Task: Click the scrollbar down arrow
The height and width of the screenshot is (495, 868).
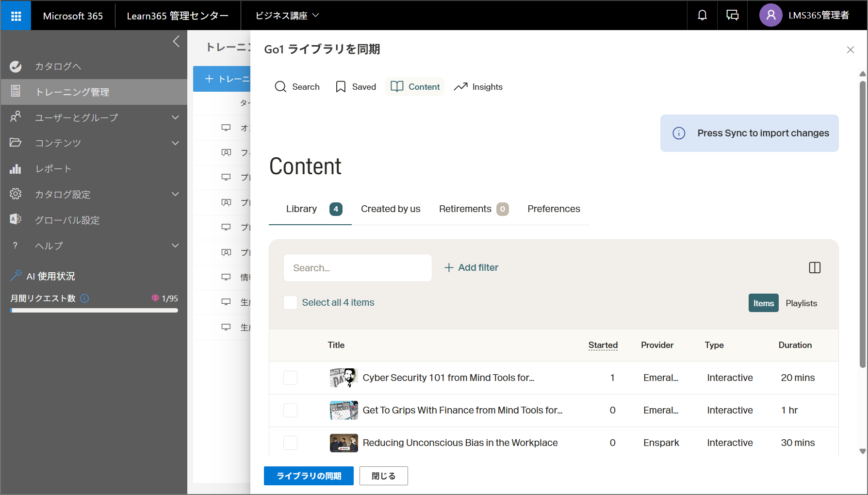Action: click(x=862, y=451)
